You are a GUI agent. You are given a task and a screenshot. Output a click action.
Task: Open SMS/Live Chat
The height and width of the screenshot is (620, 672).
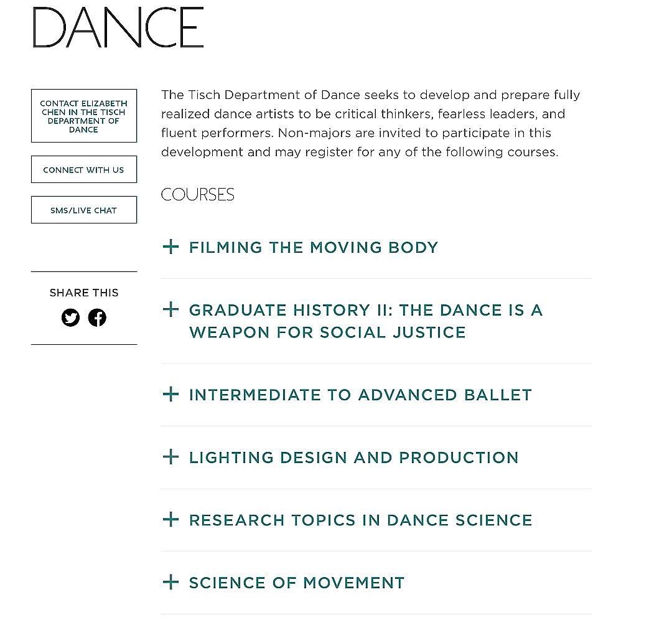[84, 210]
